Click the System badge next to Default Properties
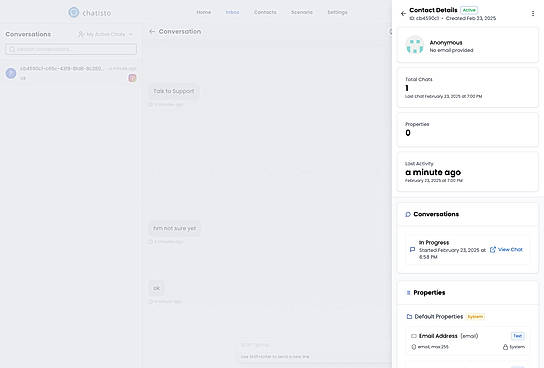Image resolution: width=544 pixels, height=368 pixels. click(x=475, y=316)
